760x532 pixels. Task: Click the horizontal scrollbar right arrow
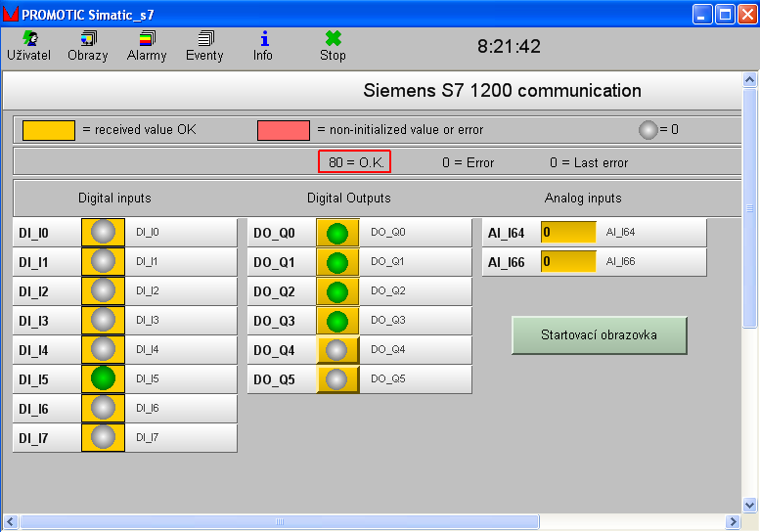tap(733, 522)
